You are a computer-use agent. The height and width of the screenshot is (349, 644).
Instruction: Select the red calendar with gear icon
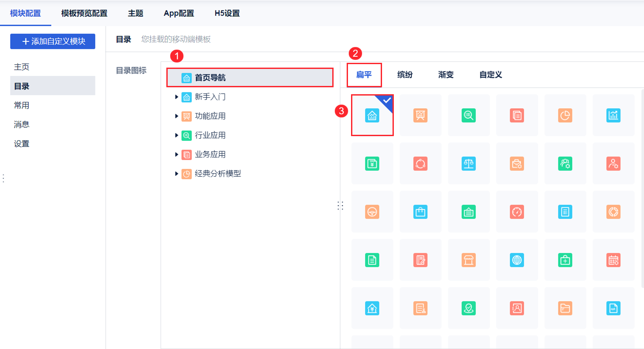[x=613, y=260]
